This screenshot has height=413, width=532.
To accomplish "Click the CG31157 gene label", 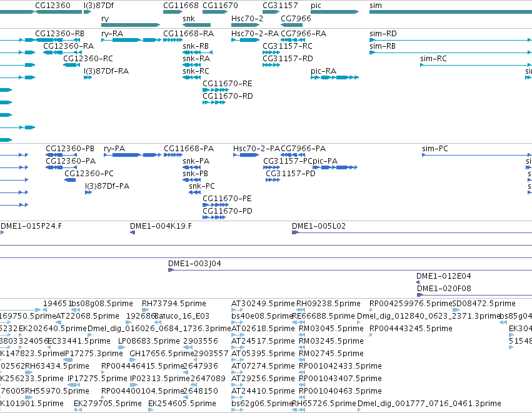I will coord(280,6).
